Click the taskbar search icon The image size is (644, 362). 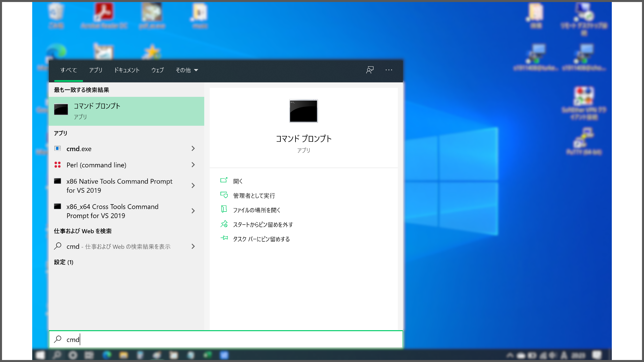pos(57,355)
